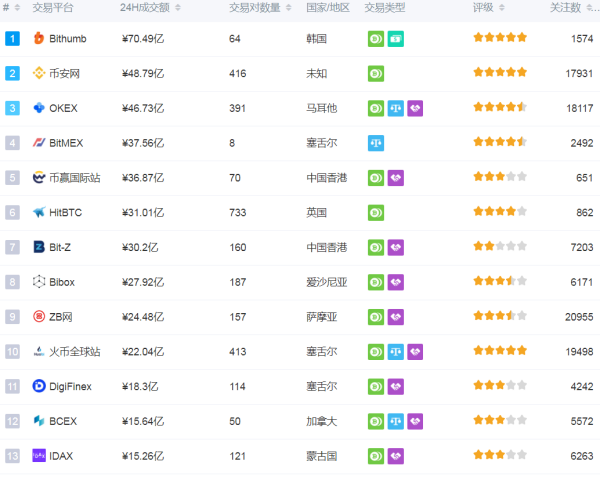This screenshot has width=600, height=480.
Task: Click the ¥37.56亿 volume for BitMEX
Action: point(143,143)
